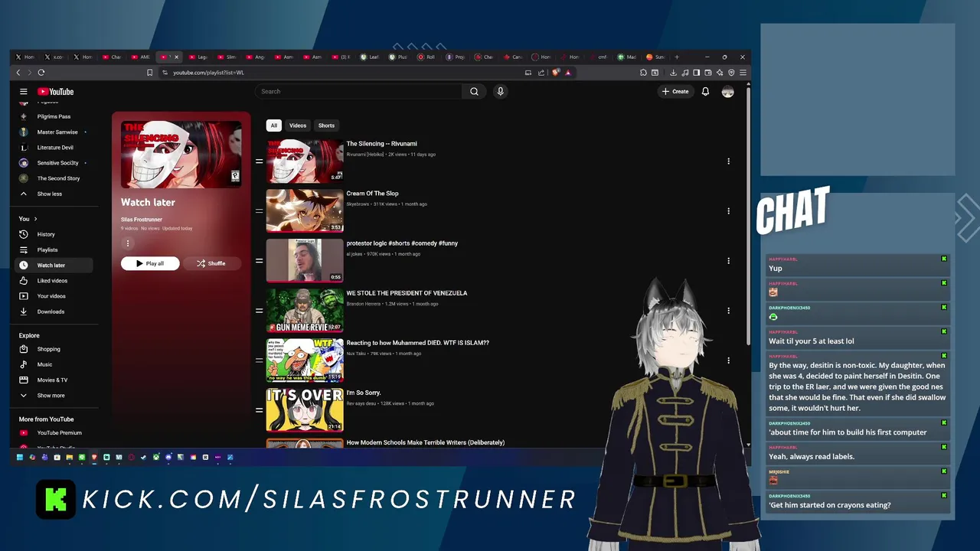Open Xbox app from taskbar
This screenshot has width=980, height=551.
(156, 458)
